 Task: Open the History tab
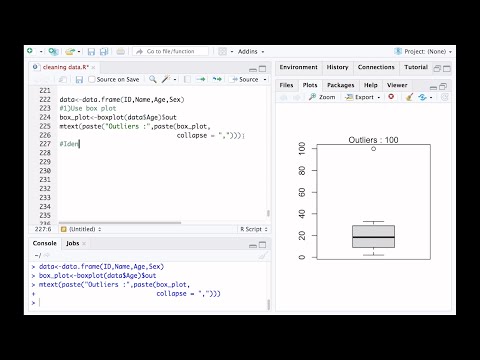point(337,67)
